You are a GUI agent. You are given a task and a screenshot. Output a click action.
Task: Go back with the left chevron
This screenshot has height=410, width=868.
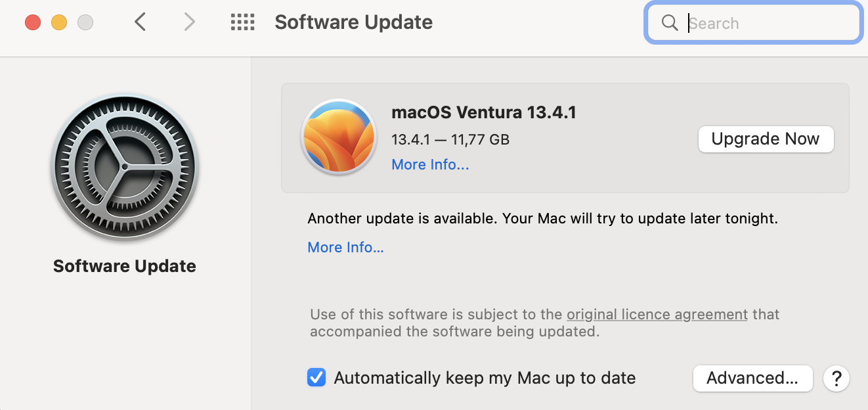point(140,22)
